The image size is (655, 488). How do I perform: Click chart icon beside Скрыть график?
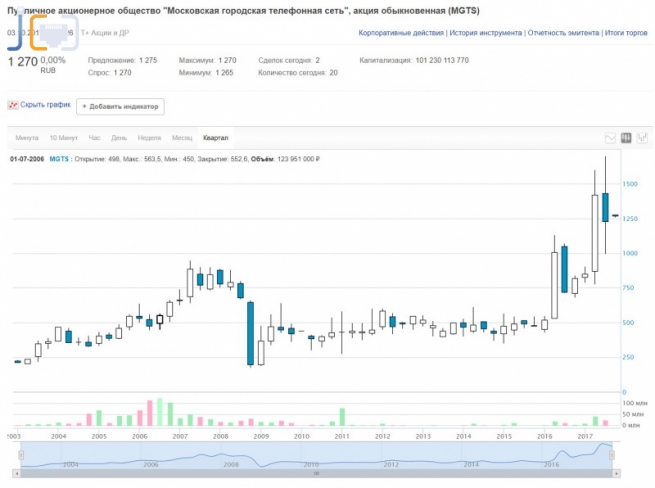[12, 105]
